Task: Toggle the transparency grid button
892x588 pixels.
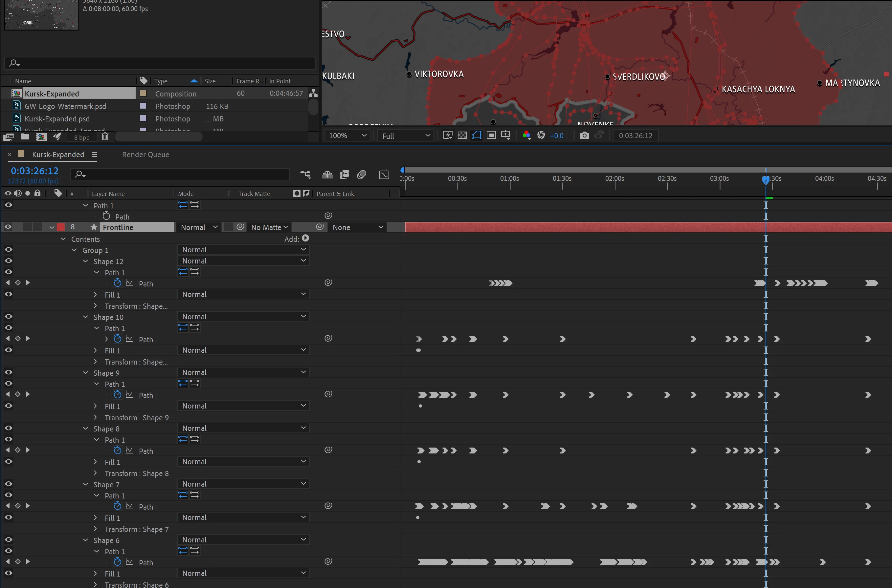Action: (x=462, y=136)
